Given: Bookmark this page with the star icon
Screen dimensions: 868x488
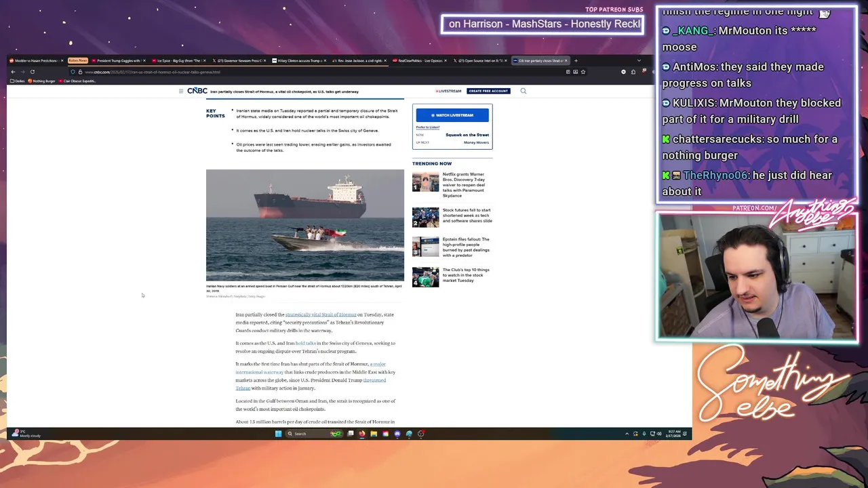Looking at the screenshot, I should [583, 72].
